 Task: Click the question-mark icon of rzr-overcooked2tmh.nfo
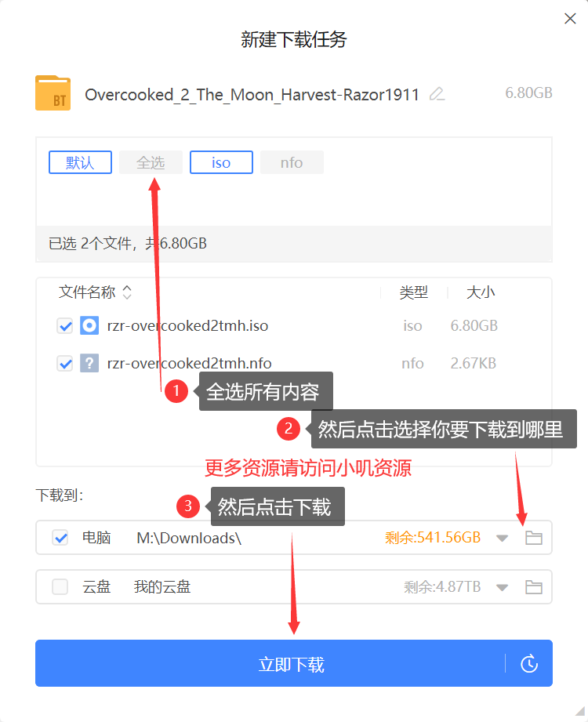tap(89, 363)
